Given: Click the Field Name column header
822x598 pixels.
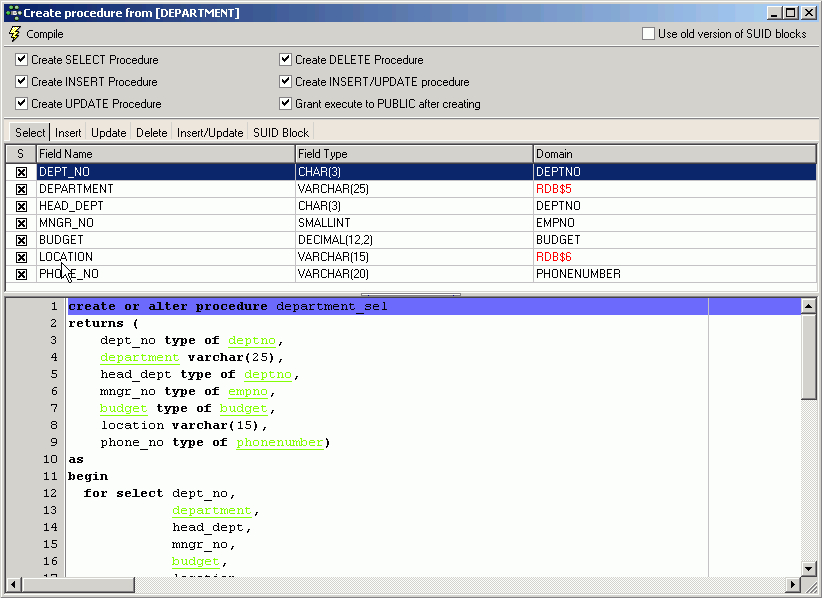Looking at the screenshot, I should [x=166, y=154].
